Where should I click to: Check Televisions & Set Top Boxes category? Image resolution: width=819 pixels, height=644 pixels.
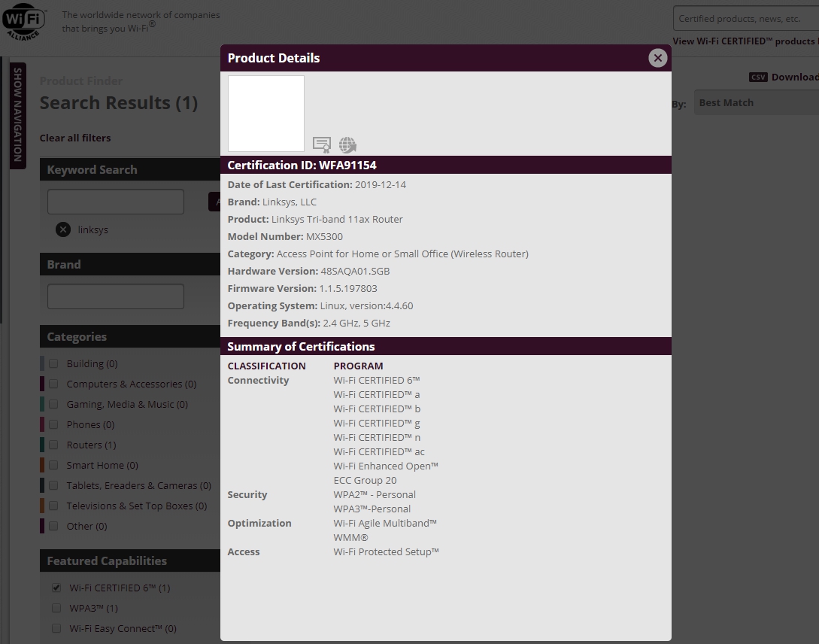(53, 506)
